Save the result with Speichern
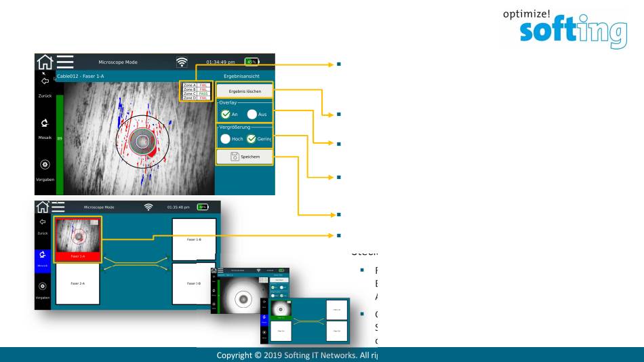 click(245, 157)
